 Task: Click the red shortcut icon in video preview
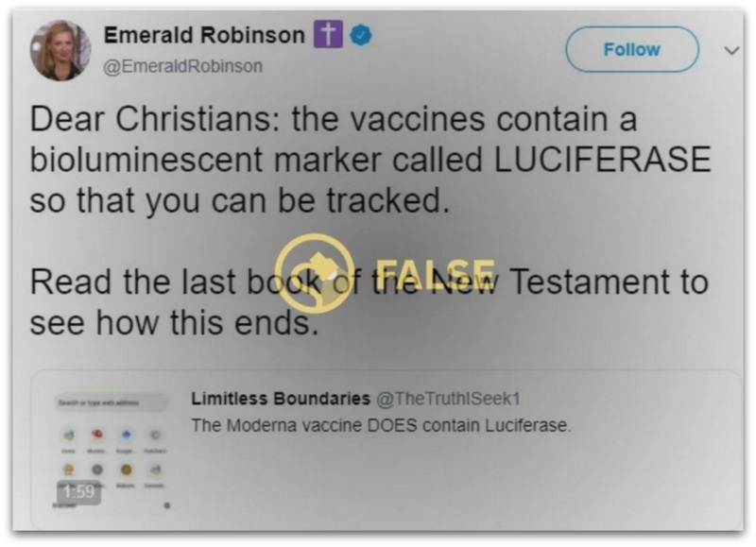click(x=97, y=436)
